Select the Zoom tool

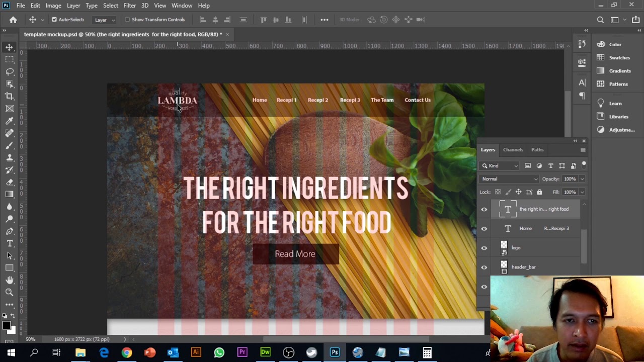click(10, 292)
